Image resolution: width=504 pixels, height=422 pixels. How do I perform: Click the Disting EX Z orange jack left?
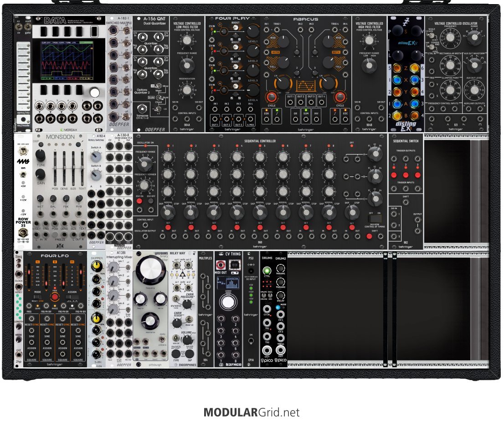(x=397, y=68)
